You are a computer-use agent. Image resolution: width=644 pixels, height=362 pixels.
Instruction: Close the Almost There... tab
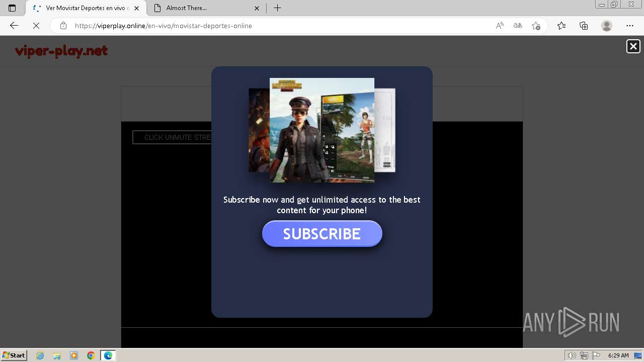point(257,8)
